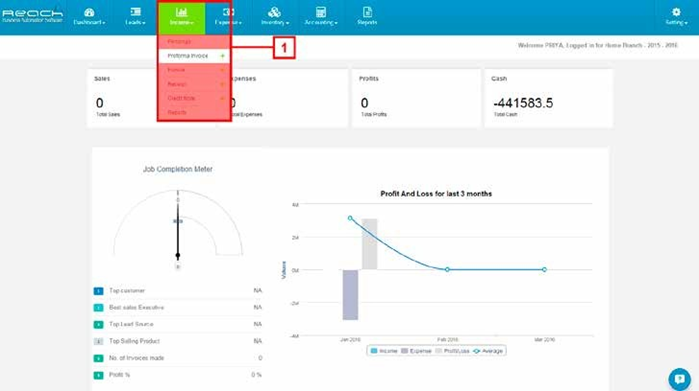Toggle the Average line in chart legend
699x391 pixels.
point(488,351)
